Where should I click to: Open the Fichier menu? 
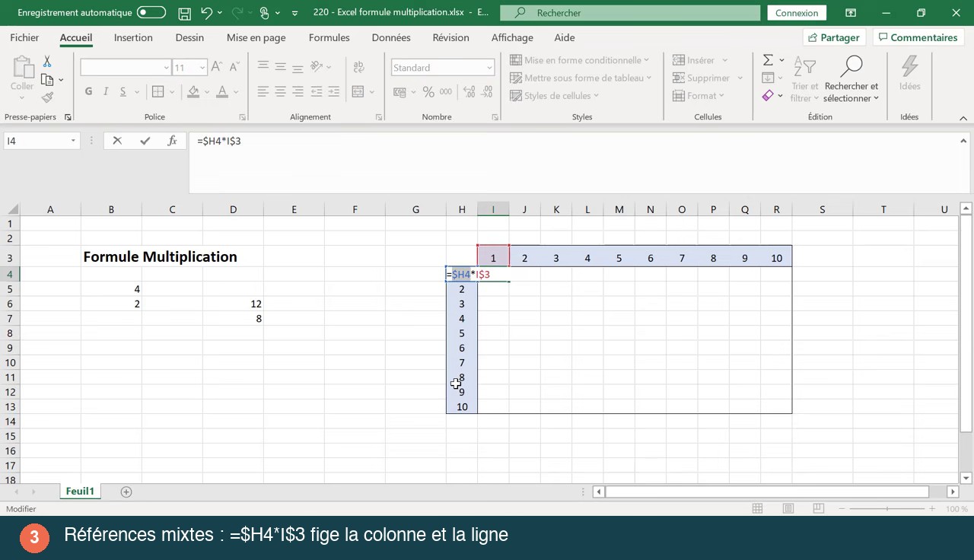(x=24, y=37)
